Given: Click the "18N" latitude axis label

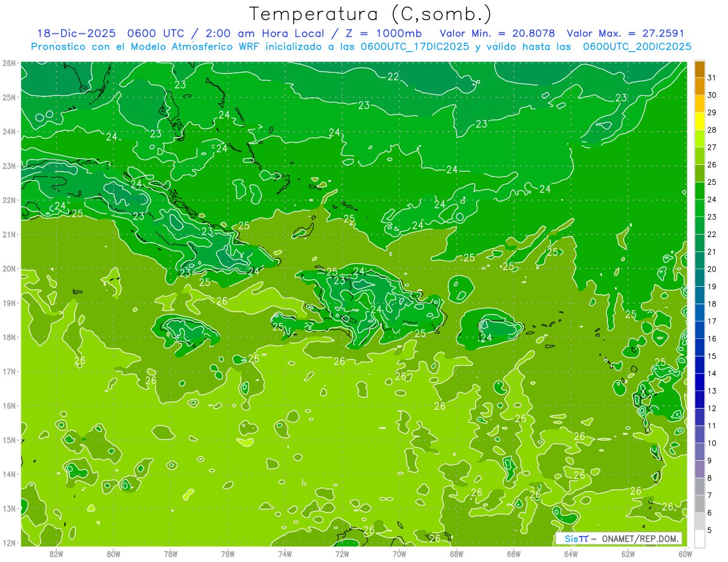Looking at the screenshot, I should (9, 337).
